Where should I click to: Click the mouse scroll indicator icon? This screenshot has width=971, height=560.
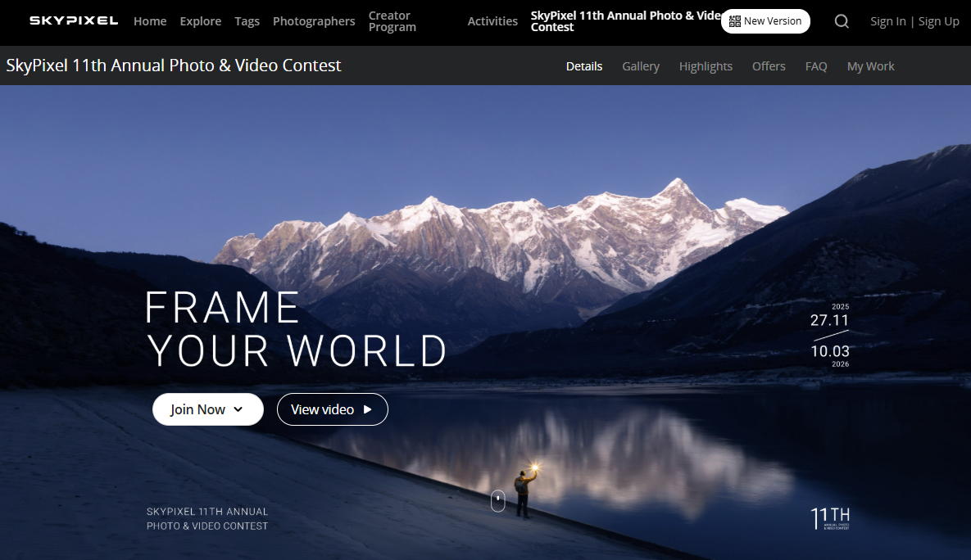click(x=498, y=500)
